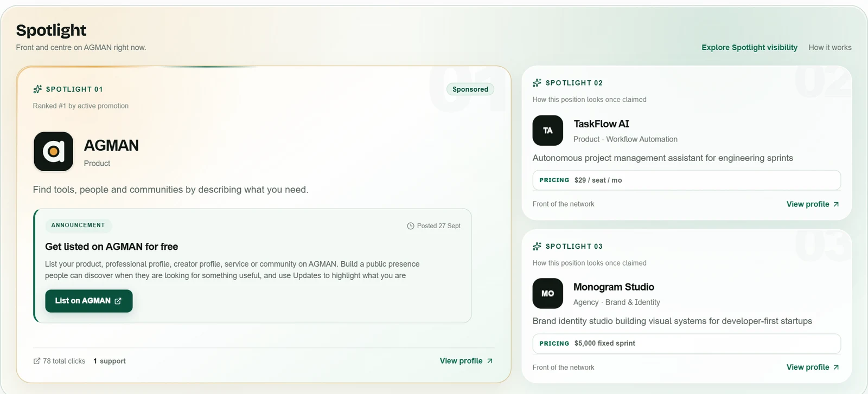Click the arrow icon in AGMAN View profile
This screenshot has height=394, width=868.
(490, 361)
